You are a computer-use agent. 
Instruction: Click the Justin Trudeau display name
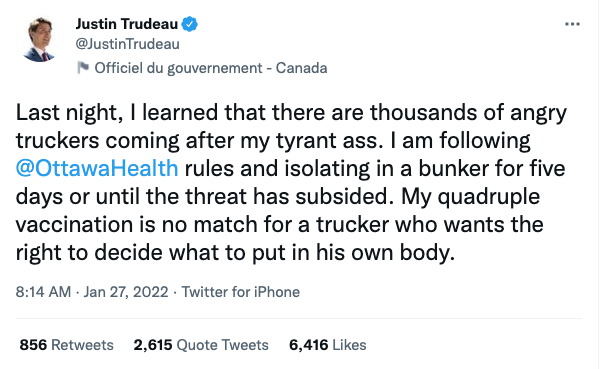[x=127, y=24]
